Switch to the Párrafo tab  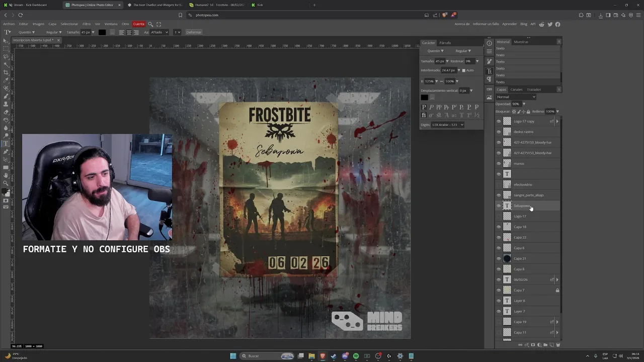(445, 43)
